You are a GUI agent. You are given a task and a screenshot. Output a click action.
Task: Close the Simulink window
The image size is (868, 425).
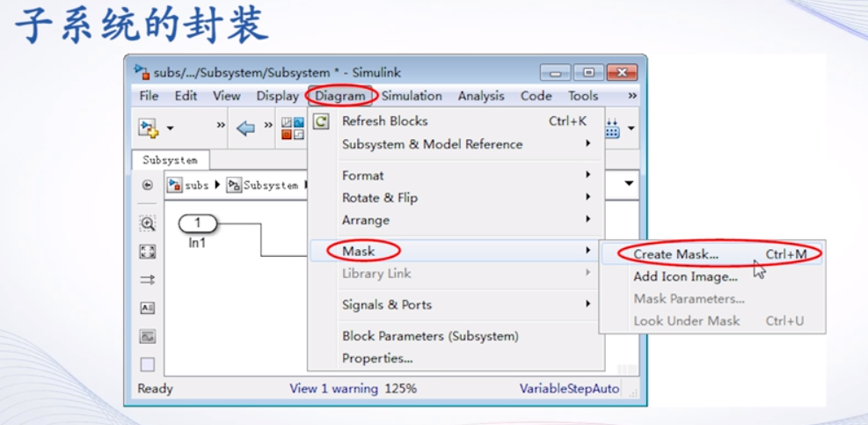(x=622, y=72)
